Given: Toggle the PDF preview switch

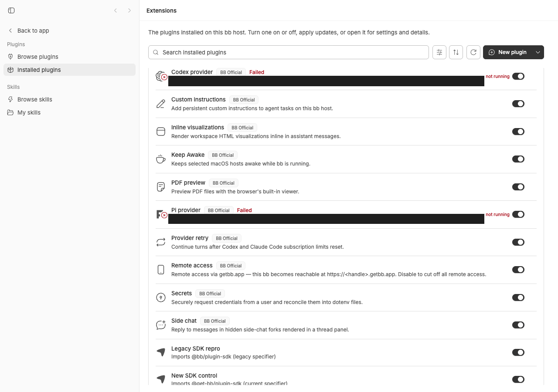Looking at the screenshot, I should 518,187.
